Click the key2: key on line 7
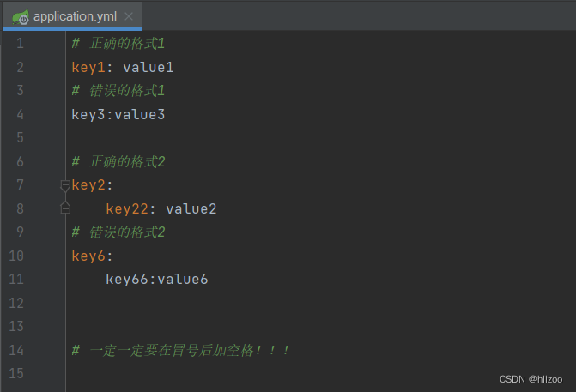Screen dimensions: 576x392 [x=92, y=185]
